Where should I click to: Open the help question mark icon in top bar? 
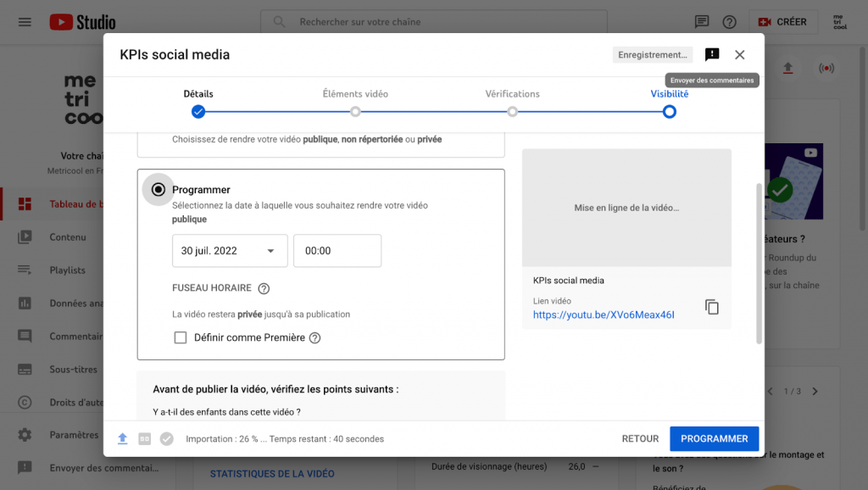pos(729,22)
